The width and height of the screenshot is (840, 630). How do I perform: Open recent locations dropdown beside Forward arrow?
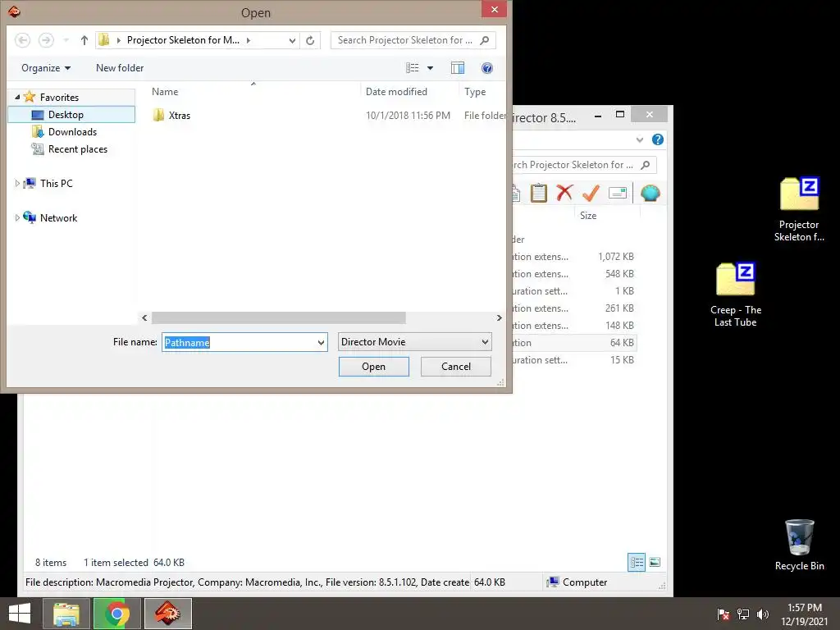click(x=66, y=40)
